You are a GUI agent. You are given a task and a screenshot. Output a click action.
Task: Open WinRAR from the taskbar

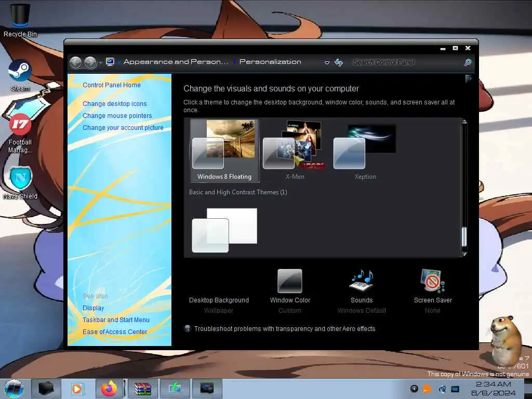(x=142, y=389)
